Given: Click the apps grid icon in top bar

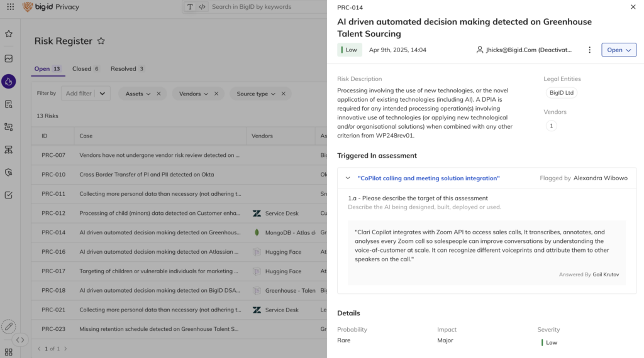Looking at the screenshot, I should pos(10,7).
